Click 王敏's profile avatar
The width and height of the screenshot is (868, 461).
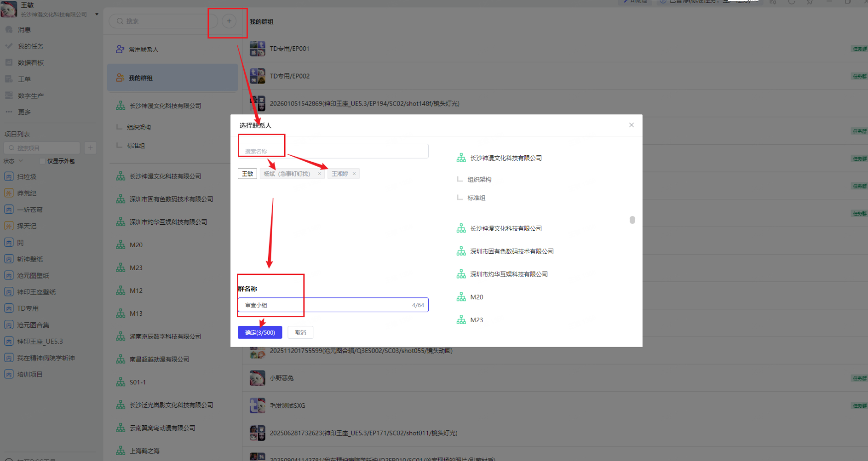click(x=8, y=9)
